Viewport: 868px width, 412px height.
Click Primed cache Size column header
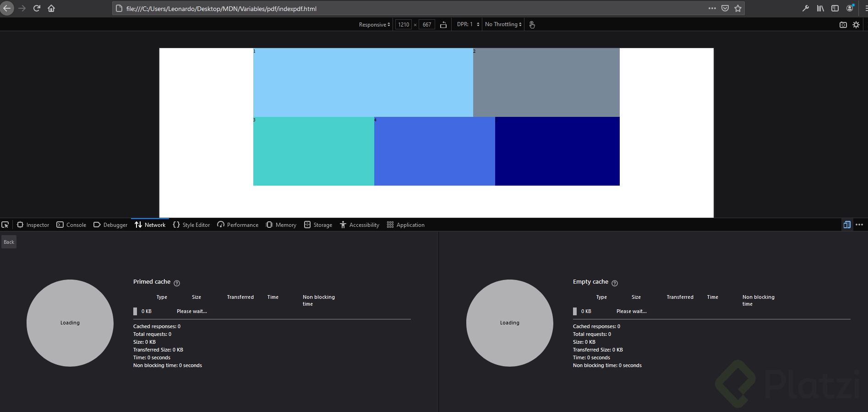197,297
